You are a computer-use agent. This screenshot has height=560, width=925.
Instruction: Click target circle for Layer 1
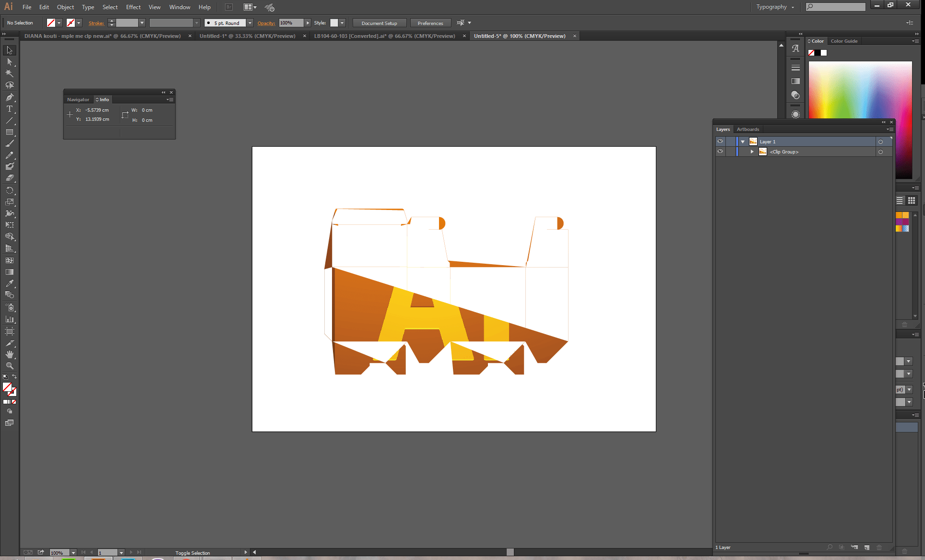tap(880, 142)
